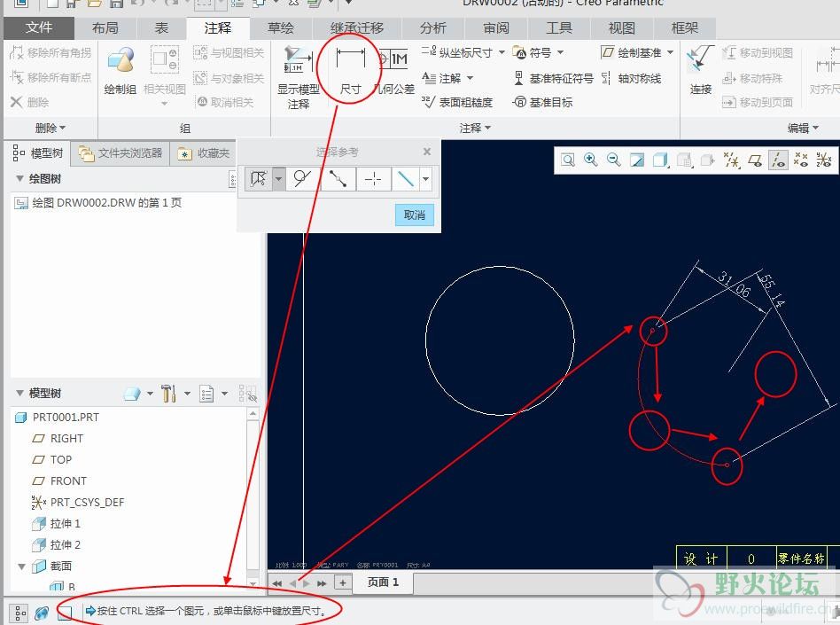
Task: Switch to the 草绘 ribbon tab
Action: click(x=281, y=27)
